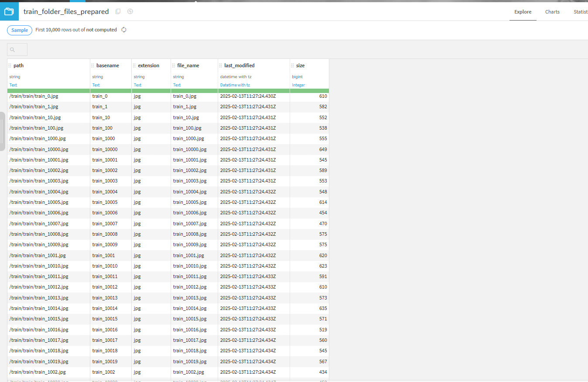
Task: Select size cell with value 519
Action: pyautogui.click(x=309, y=330)
